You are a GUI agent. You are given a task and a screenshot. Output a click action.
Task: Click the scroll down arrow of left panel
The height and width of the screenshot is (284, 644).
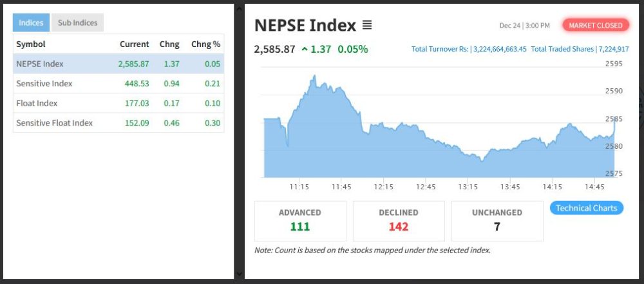239,274
